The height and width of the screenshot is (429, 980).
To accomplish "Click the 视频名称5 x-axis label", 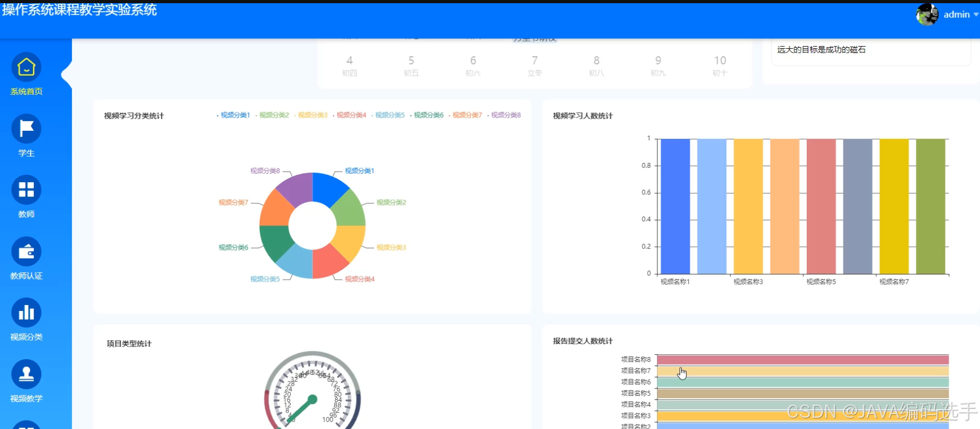I will click(x=821, y=282).
